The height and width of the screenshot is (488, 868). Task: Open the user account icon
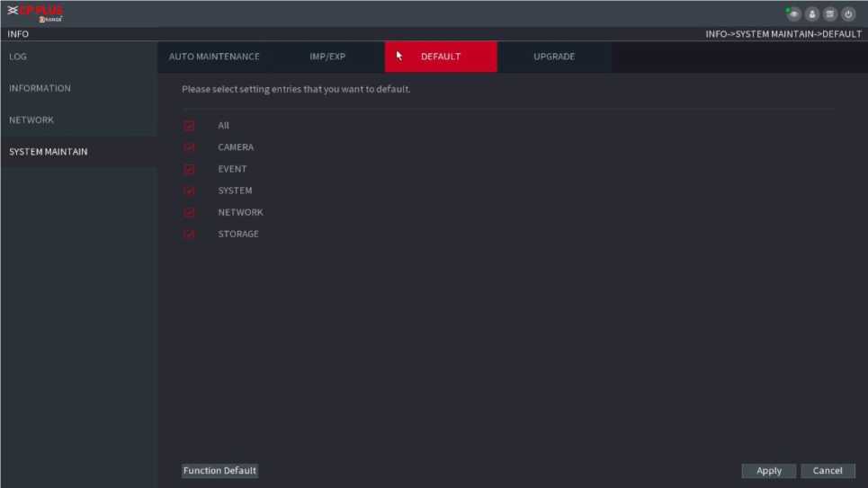(812, 13)
